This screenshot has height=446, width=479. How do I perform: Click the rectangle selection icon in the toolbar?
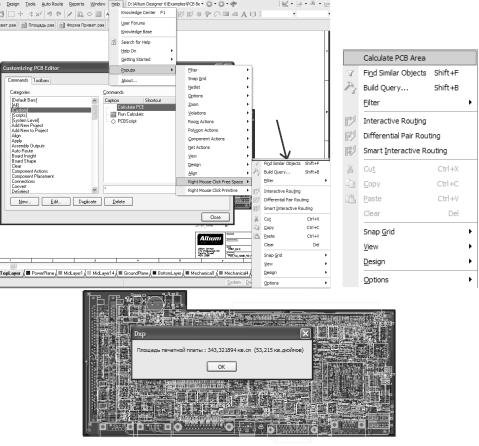11,14
